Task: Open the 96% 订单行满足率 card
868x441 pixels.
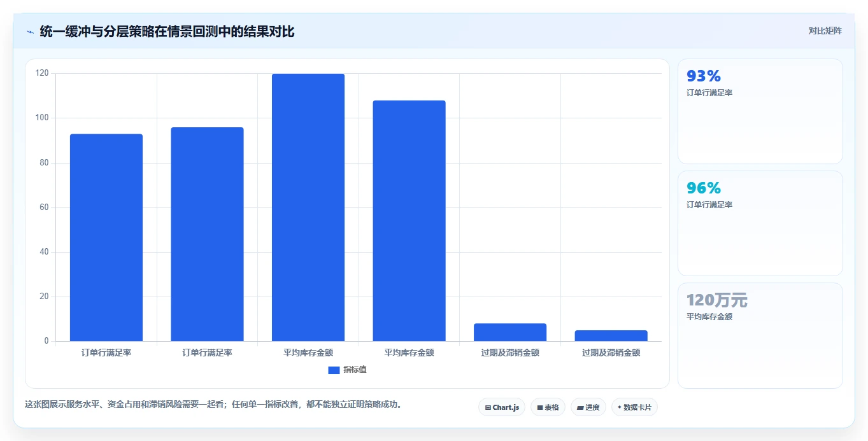Action: tap(760, 223)
